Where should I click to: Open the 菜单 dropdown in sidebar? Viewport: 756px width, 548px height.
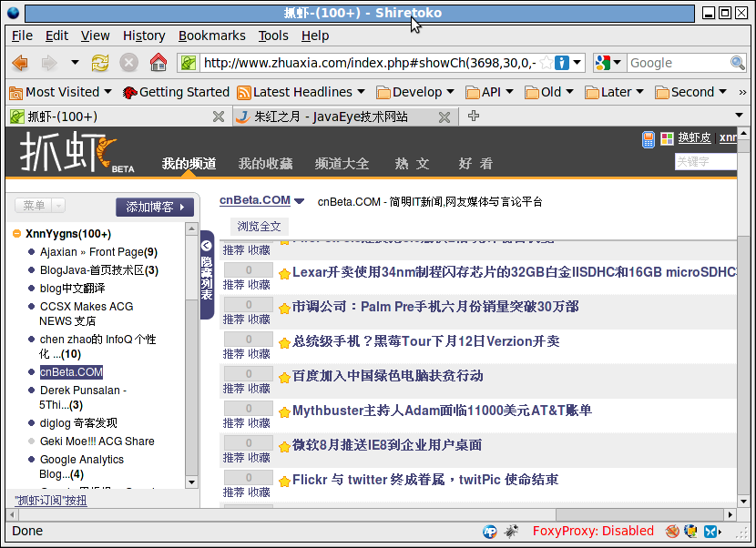[x=40, y=206]
